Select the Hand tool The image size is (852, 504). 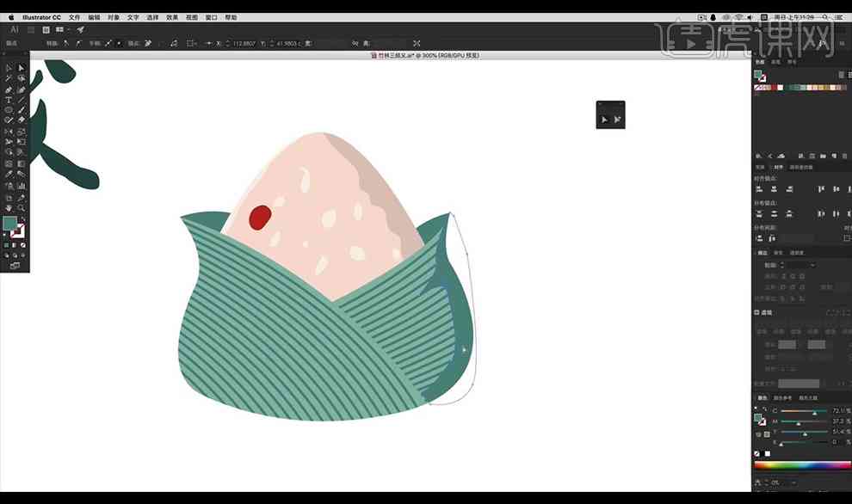pos(8,208)
